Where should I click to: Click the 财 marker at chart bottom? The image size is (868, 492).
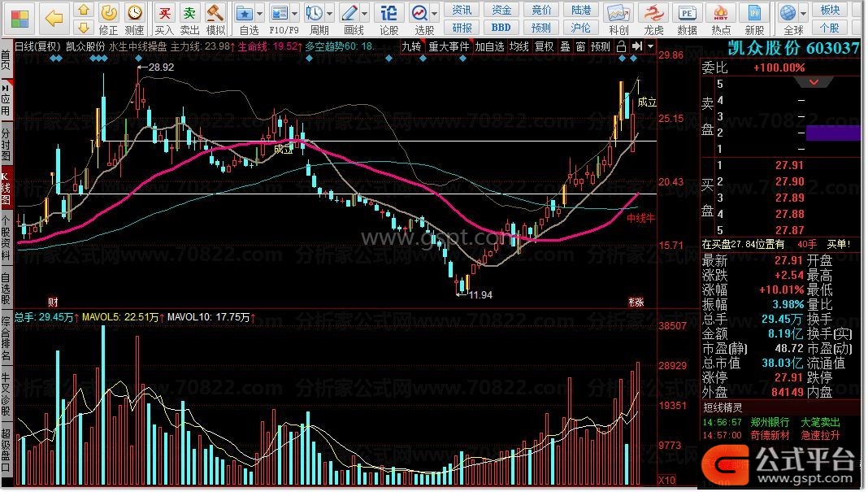pyautogui.click(x=53, y=302)
